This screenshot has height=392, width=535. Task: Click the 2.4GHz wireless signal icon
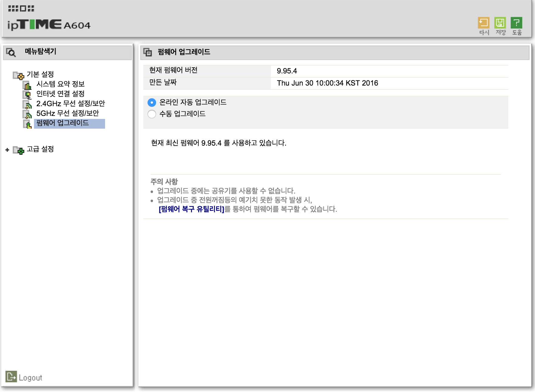(x=27, y=105)
